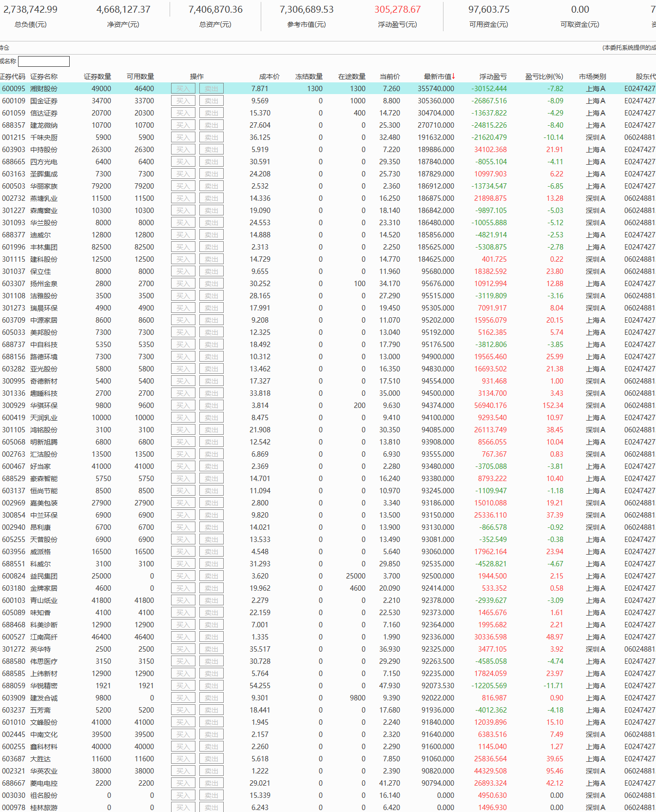Image resolution: width=656 pixels, height=812 pixels.
Task: Sell 中持股份 using its 卖出 button
Action: point(212,150)
